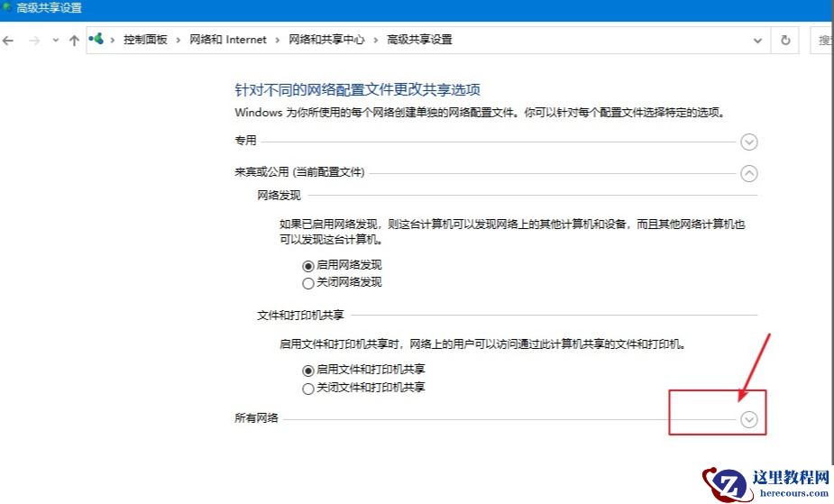Screen dimensions: 834x504
Task: Select 启用文件和打印机共享 radio button
Action: pos(308,371)
